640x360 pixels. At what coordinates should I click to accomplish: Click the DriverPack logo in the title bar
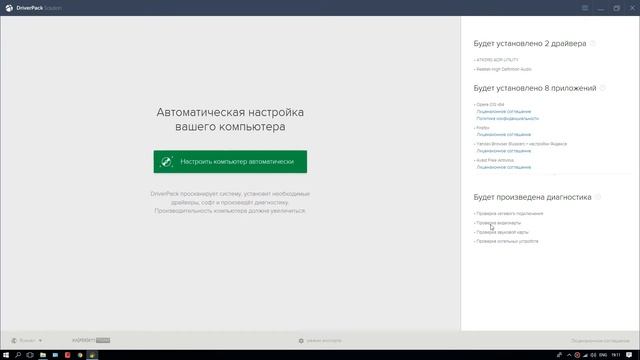point(9,8)
